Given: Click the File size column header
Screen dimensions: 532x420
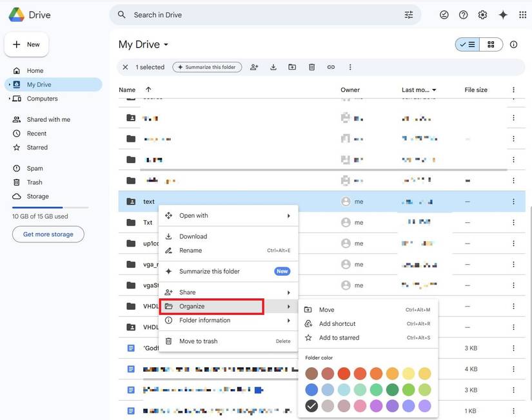Looking at the screenshot, I should click(476, 90).
